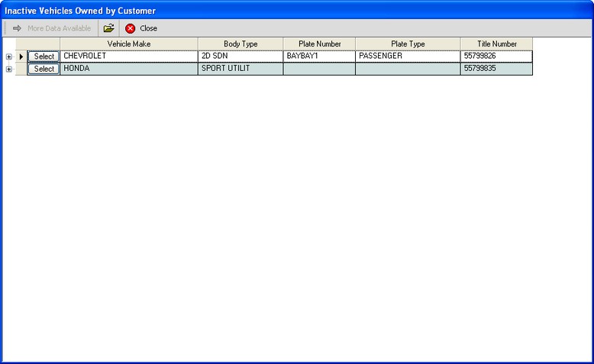594x364 pixels.
Task: Select title number 55799835 cell
Action: click(x=496, y=69)
